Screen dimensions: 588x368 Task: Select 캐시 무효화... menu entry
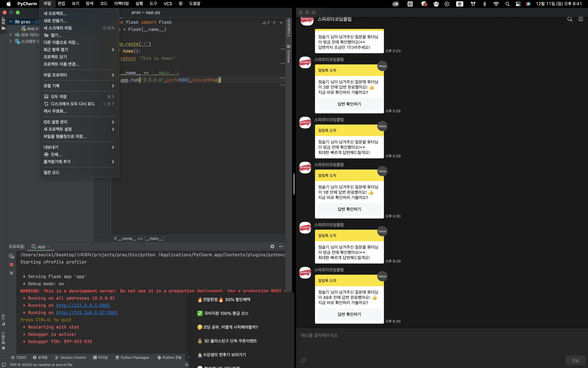[79, 111]
